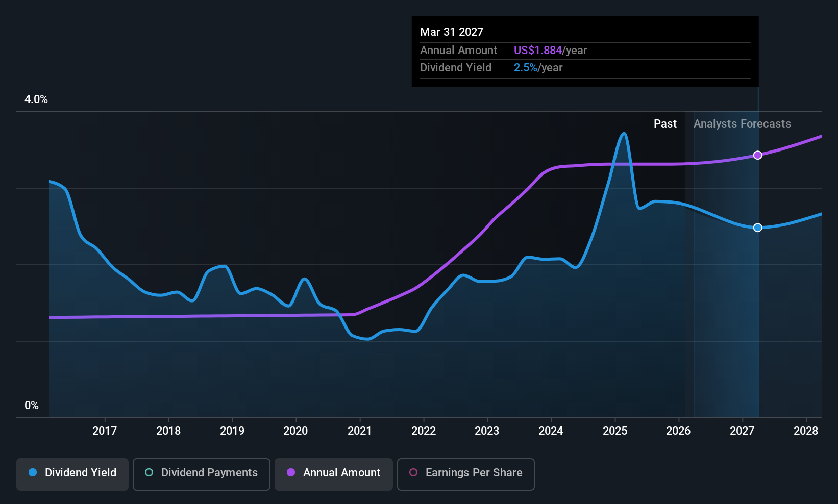Click the US$1.884/year tooltip value
The image size is (838, 504).
pos(550,51)
